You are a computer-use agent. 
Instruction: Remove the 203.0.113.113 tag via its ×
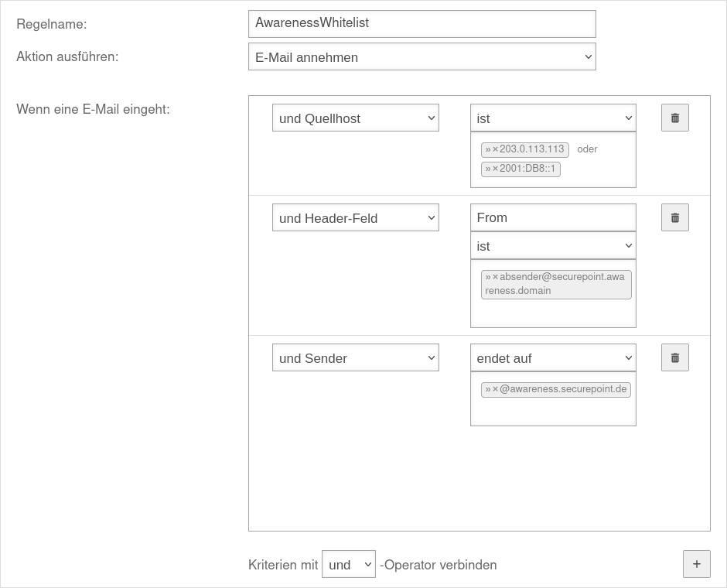496,149
